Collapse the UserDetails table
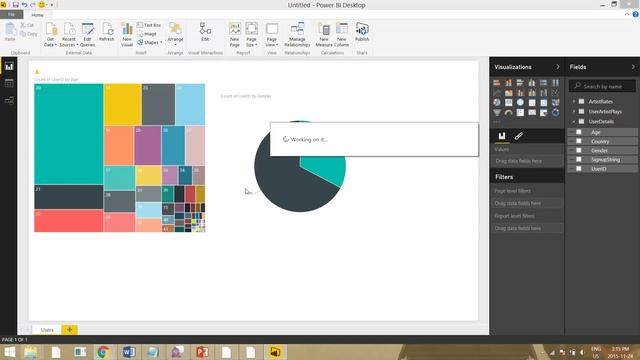Screen dimensions: 640x360 574,122
